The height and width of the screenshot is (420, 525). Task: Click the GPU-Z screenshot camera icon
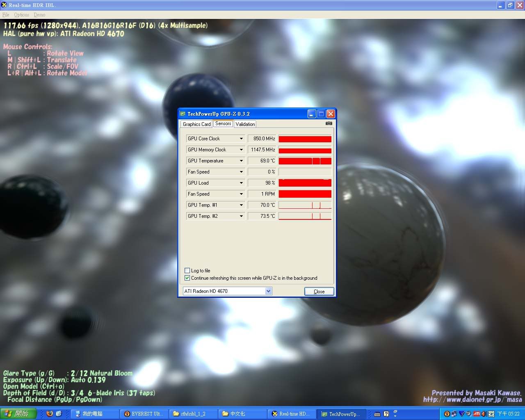tap(329, 123)
